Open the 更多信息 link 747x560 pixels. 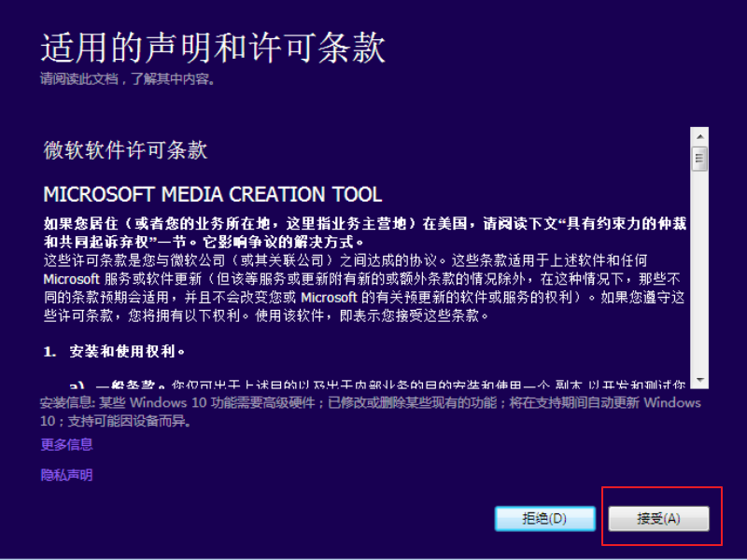[66, 445]
